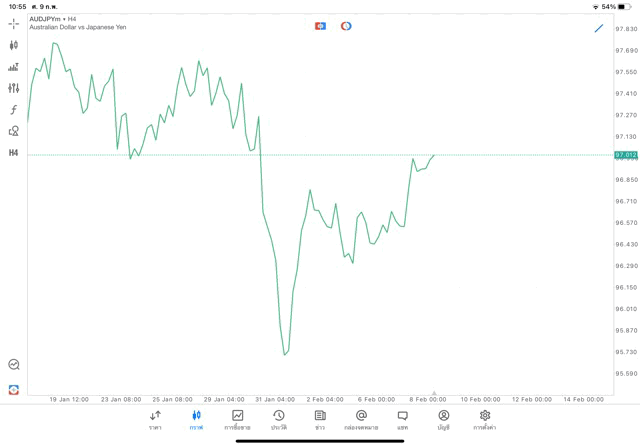
Task: Open the H4 timeframe selector
Action: [13, 153]
